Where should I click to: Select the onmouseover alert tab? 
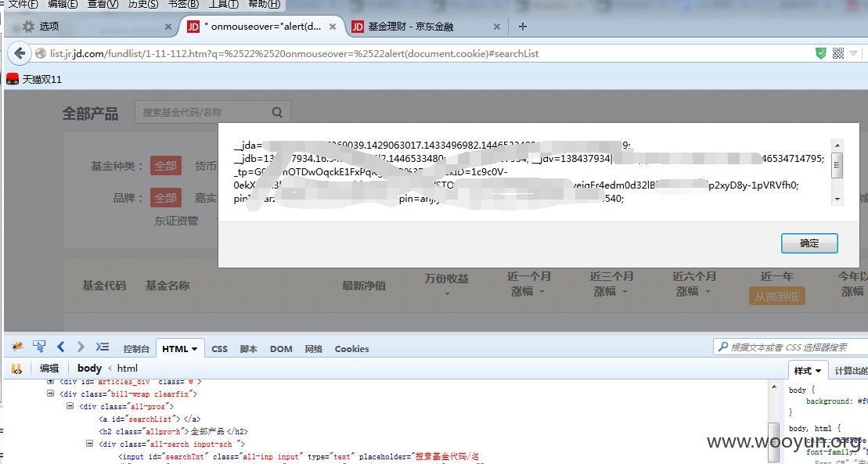pos(261,26)
